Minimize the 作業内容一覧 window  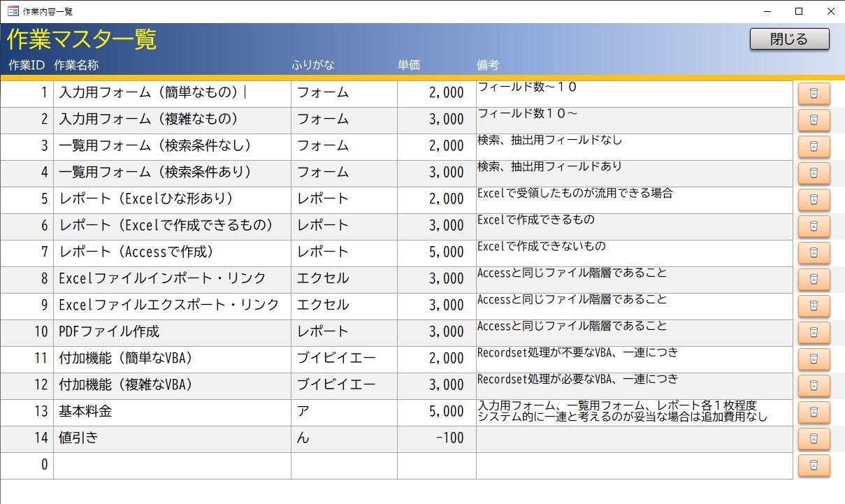tap(767, 11)
